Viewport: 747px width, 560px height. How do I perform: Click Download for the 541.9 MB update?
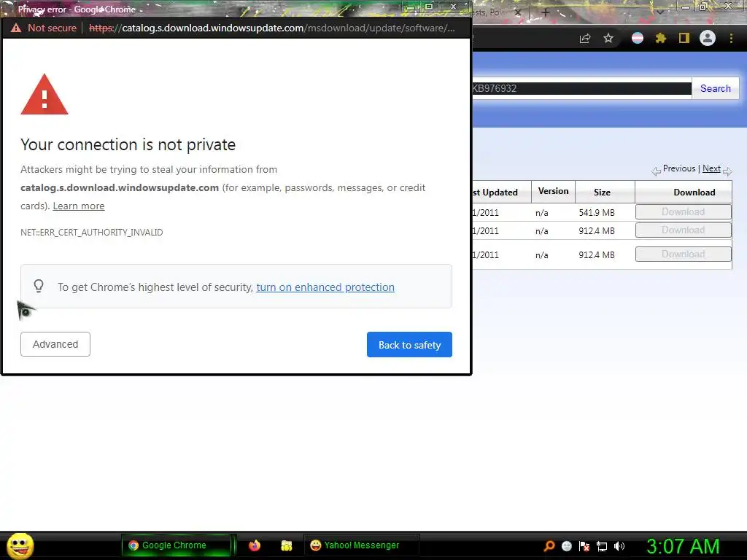[x=683, y=212]
